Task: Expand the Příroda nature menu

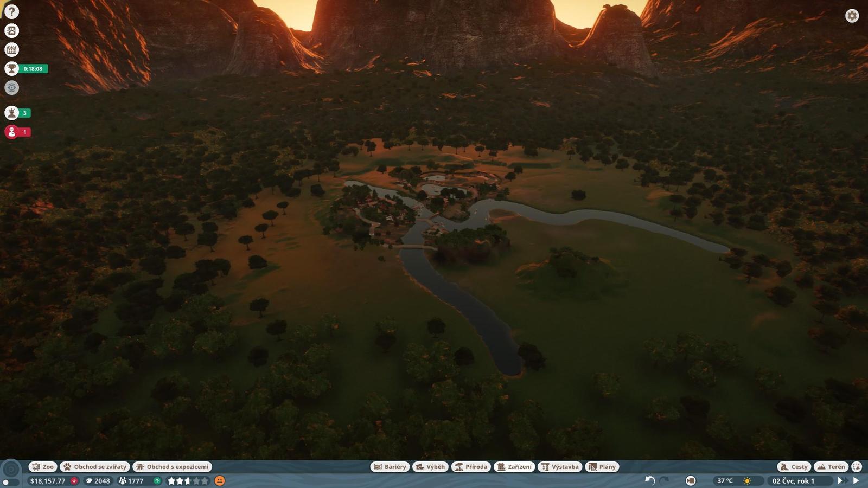Action: point(471,467)
